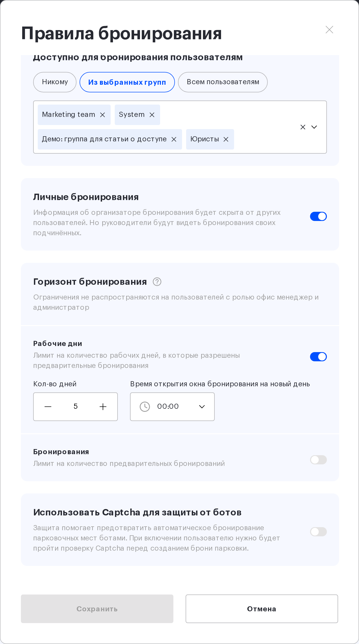Image resolution: width=359 pixels, height=644 pixels.
Task: Decrease the days count with minus
Action: [48, 406]
